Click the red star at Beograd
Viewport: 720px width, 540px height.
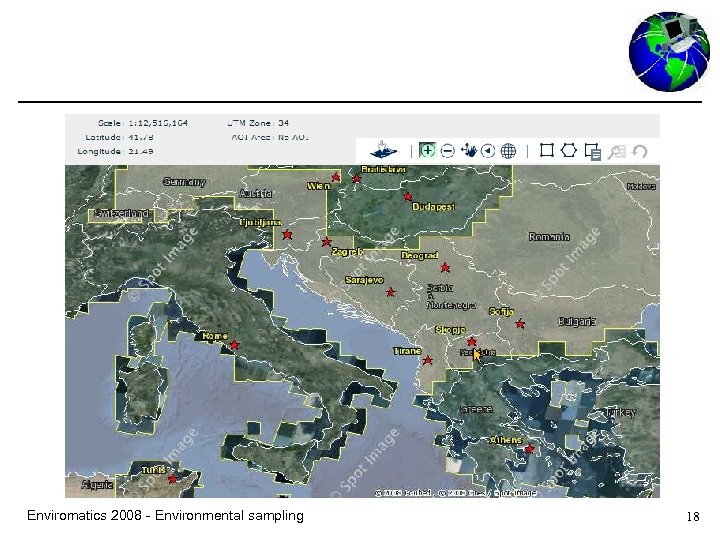tap(445, 267)
